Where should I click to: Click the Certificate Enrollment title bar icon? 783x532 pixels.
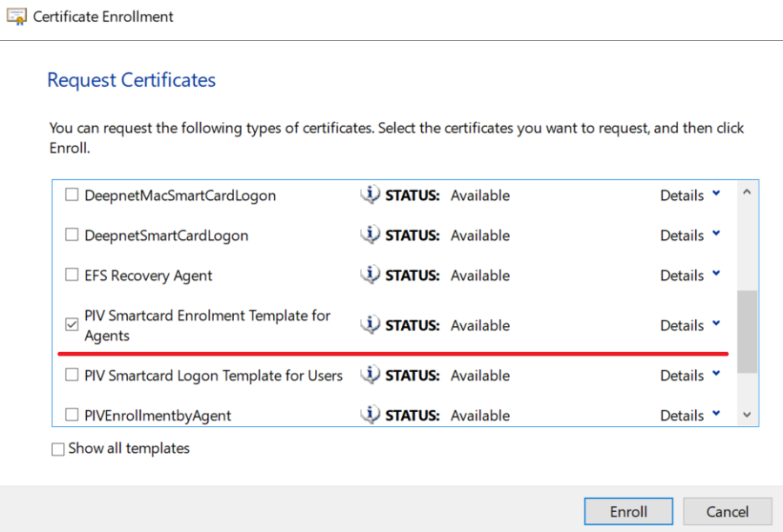pyautogui.click(x=17, y=17)
